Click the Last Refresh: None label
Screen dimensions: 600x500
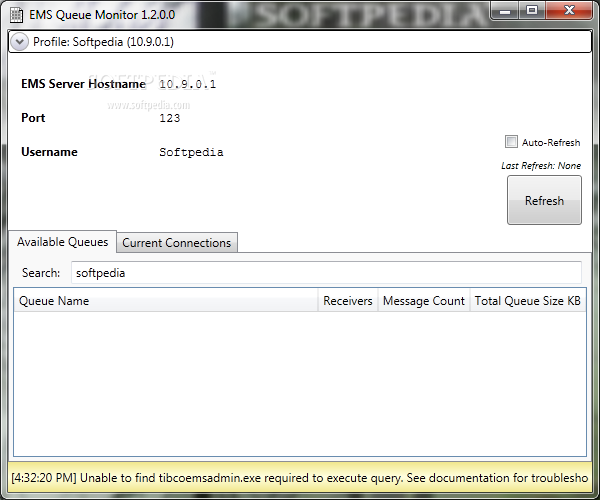click(541, 166)
